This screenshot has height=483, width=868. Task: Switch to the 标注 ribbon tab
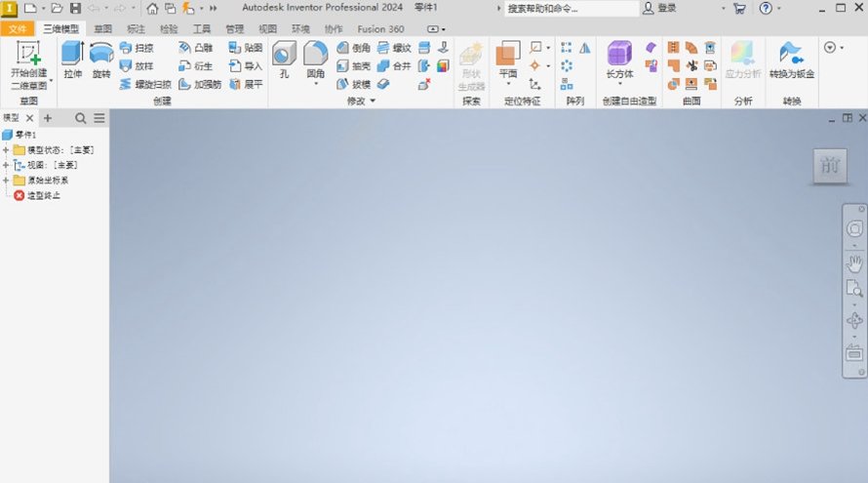tap(136, 29)
